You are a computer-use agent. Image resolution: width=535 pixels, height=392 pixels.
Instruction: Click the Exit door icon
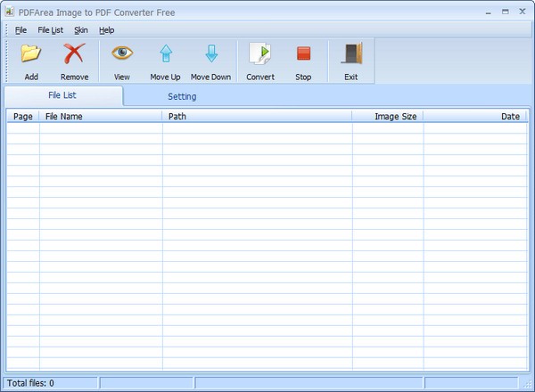coord(351,53)
